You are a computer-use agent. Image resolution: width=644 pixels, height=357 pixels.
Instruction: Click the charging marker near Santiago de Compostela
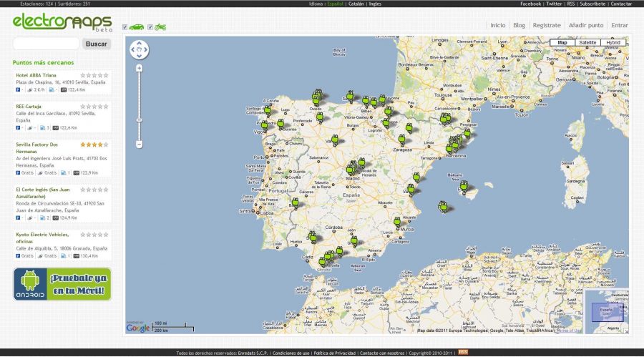pos(268,110)
